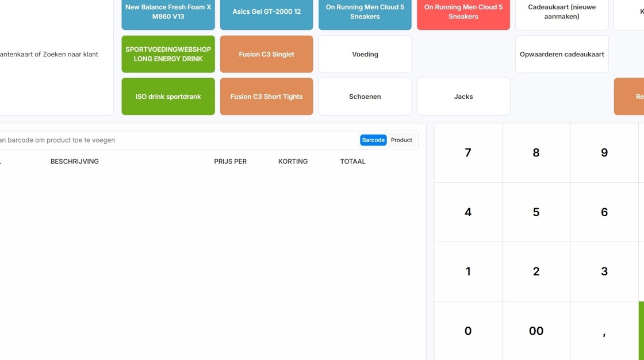This screenshot has width=644, height=360.
Task: Tap numpad key 8
Action: 536,153
